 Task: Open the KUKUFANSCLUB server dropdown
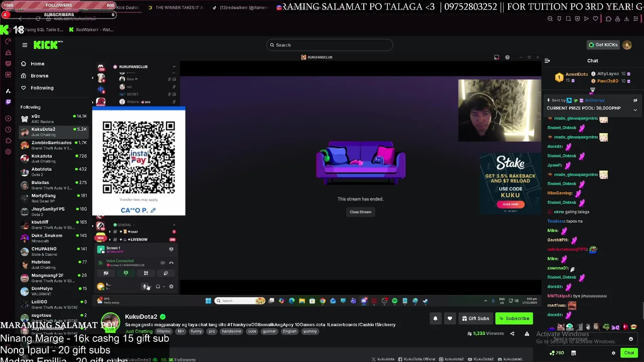[174, 66]
